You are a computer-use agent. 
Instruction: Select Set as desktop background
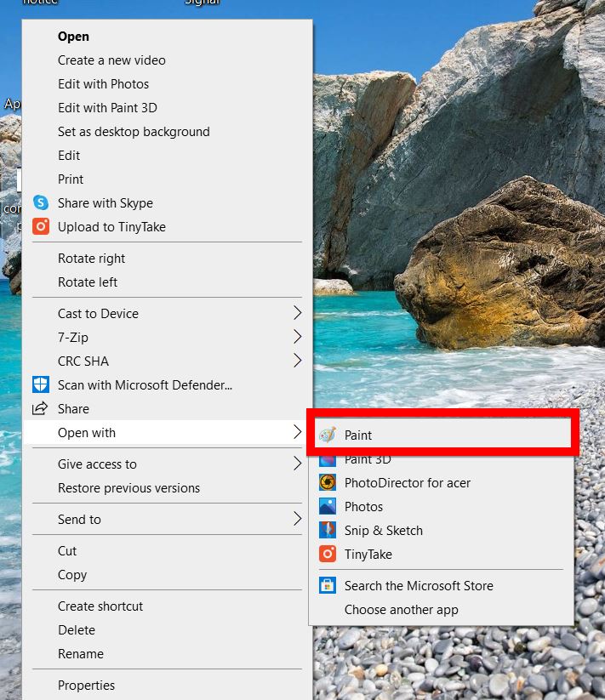[x=168, y=131]
